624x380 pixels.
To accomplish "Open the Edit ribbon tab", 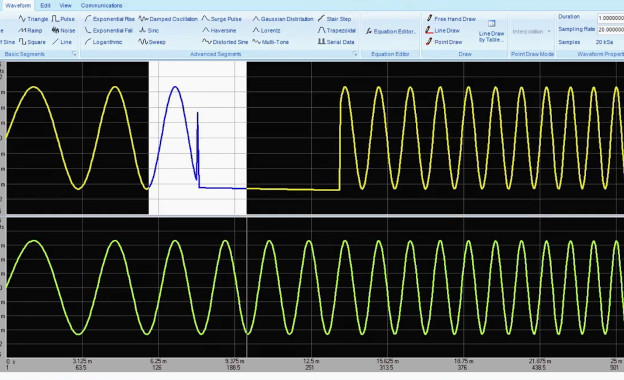I will tap(45, 6).
